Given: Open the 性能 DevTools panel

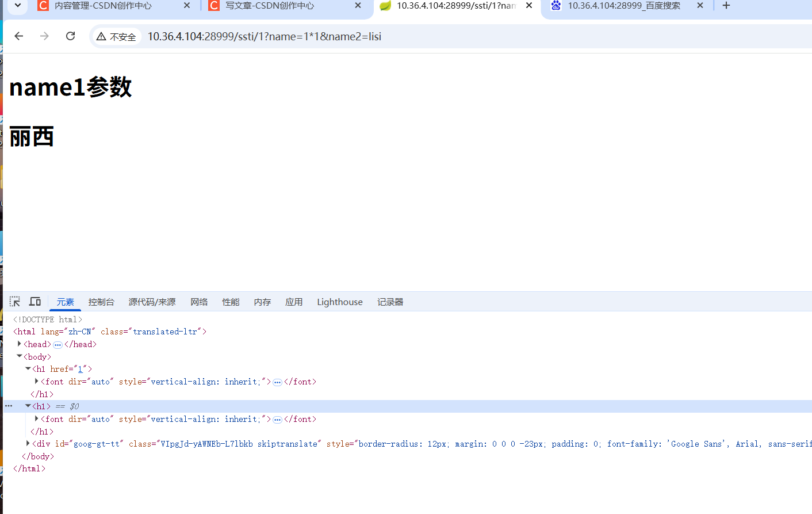Looking at the screenshot, I should coord(231,302).
